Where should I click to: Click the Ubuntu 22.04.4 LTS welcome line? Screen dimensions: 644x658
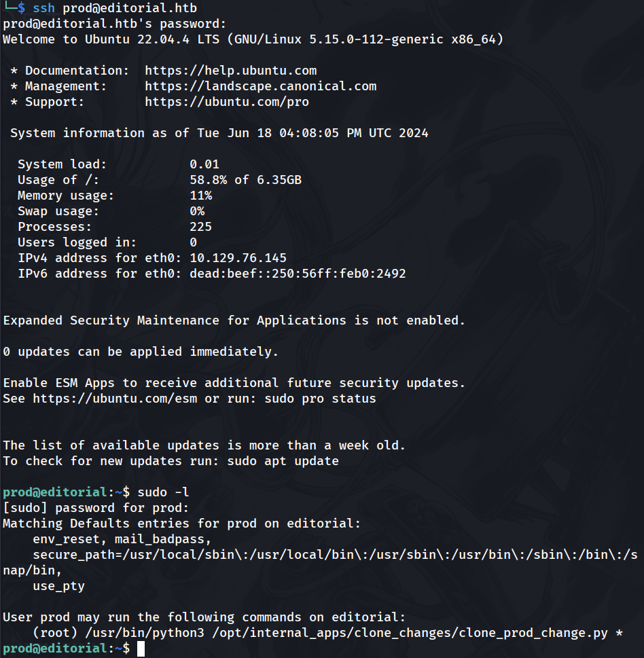point(253,39)
